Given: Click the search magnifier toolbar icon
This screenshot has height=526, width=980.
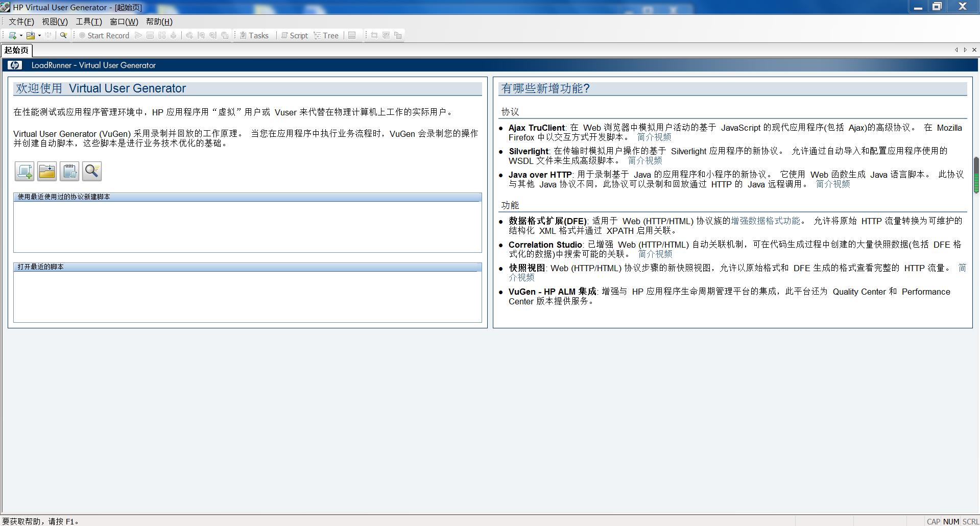Looking at the screenshot, I should point(63,35).
